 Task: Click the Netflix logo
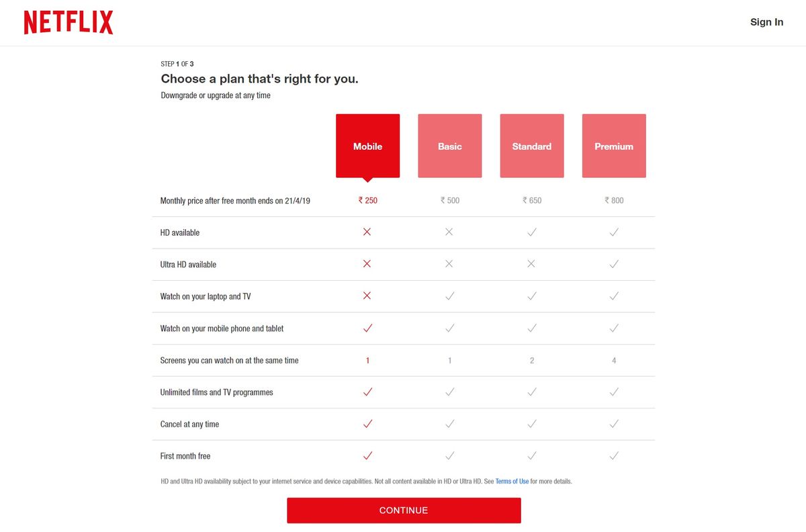click(67, 21)
